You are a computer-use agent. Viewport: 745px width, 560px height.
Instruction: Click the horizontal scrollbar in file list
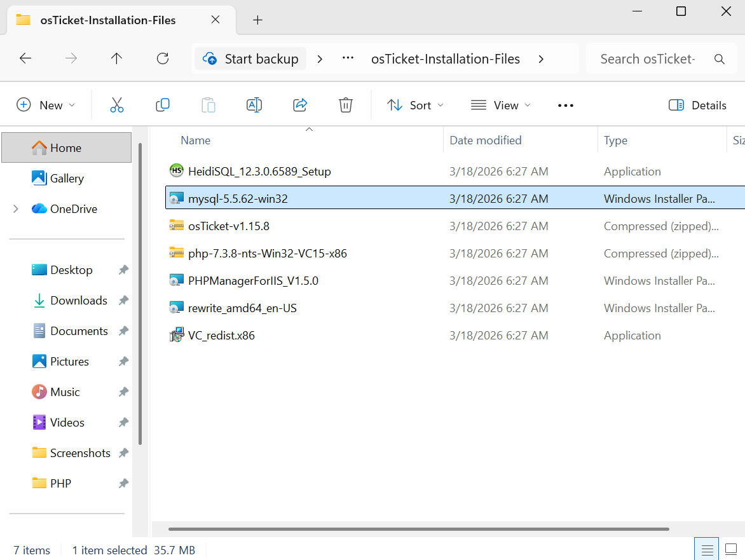coord(419,529)
